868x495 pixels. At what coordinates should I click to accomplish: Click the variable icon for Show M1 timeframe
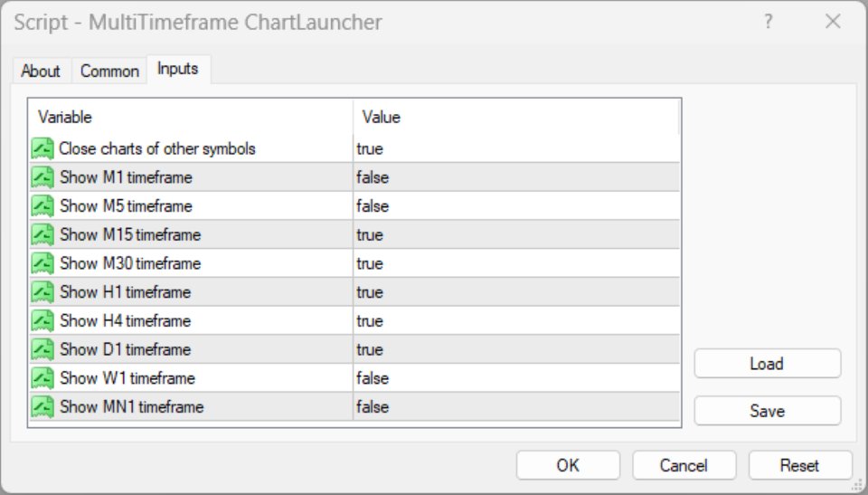click(x=42, y=177)
